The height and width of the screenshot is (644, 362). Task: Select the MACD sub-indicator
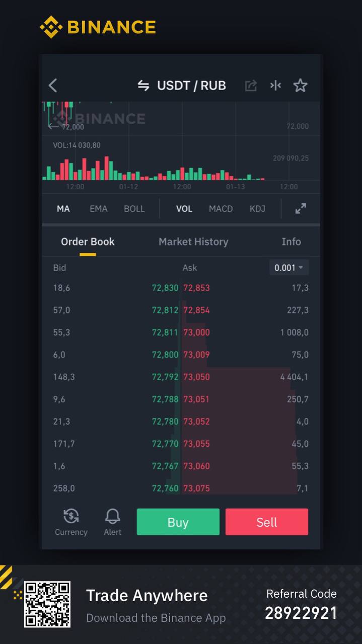click(221, 209)
